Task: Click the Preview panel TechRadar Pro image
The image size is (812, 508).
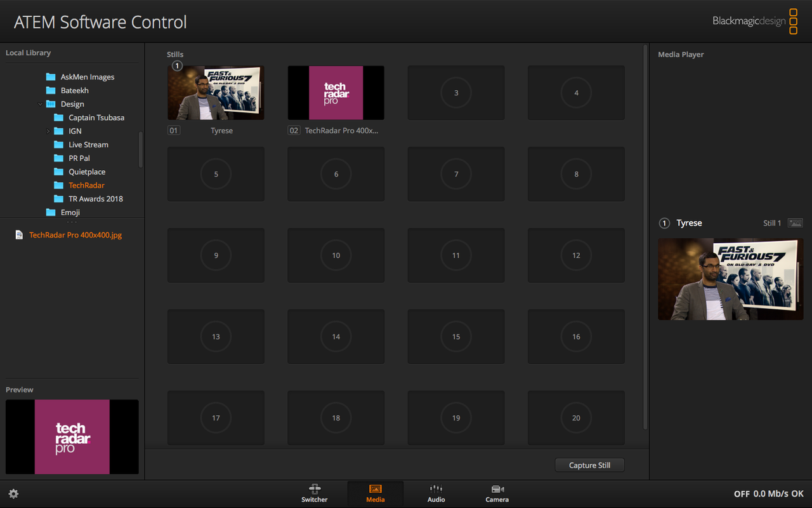Action: pyautogui.click(x=72, y=437)
